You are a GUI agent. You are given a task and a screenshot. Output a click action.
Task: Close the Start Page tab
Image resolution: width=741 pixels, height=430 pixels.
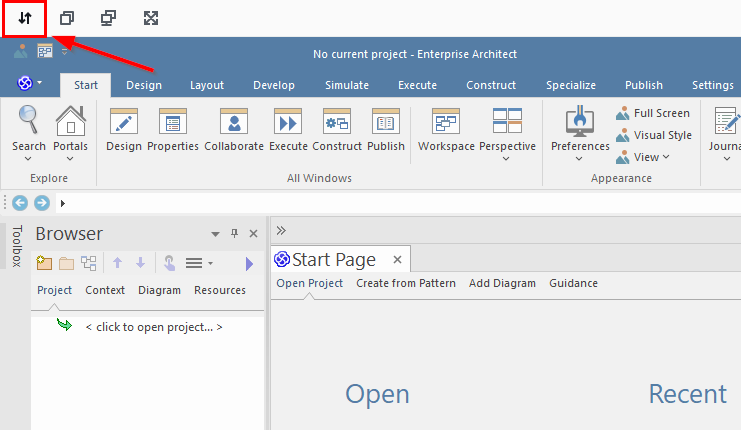coord(397,259)
